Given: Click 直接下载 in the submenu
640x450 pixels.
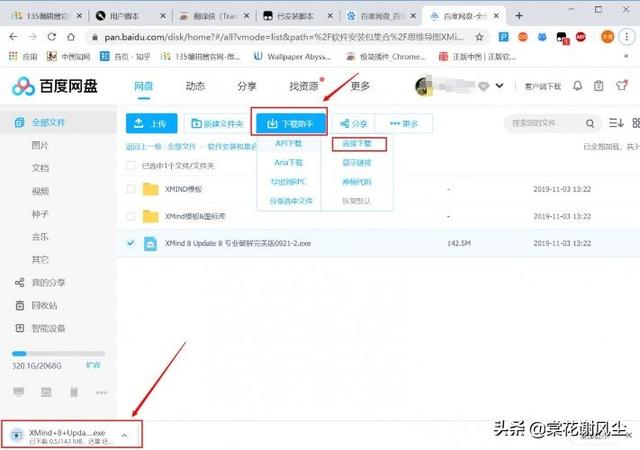Looking at the screenshot, I should tap(357, 143).
